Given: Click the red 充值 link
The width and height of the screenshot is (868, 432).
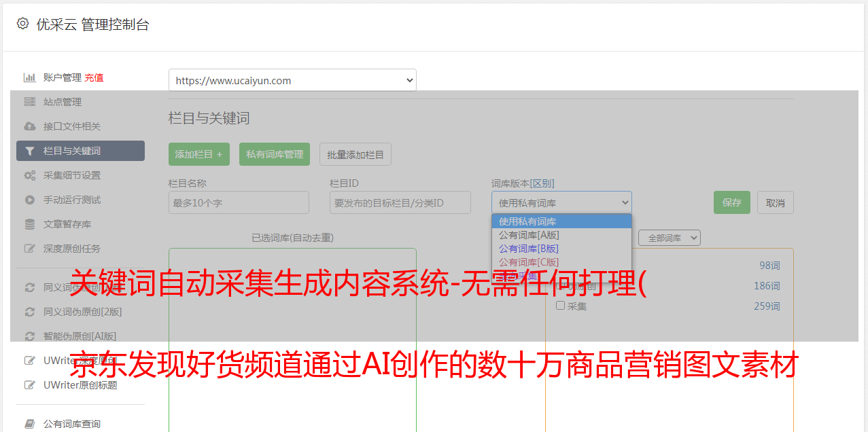Looking at the screenshot, I should pos(94,77).
